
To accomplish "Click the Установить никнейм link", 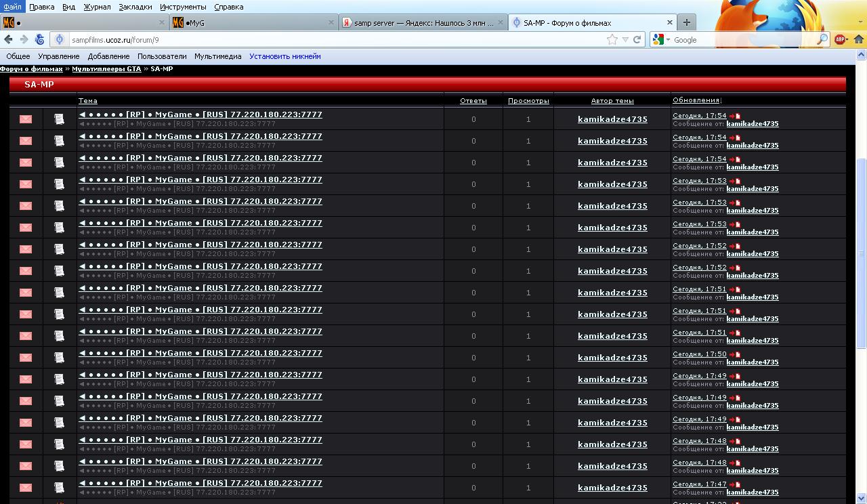I will [285, 56].
